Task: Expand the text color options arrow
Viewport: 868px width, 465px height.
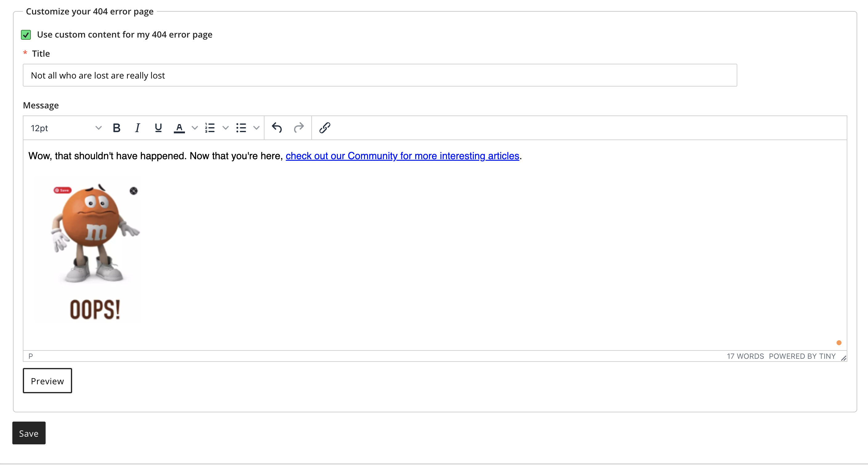Action: tap(194, 128)
